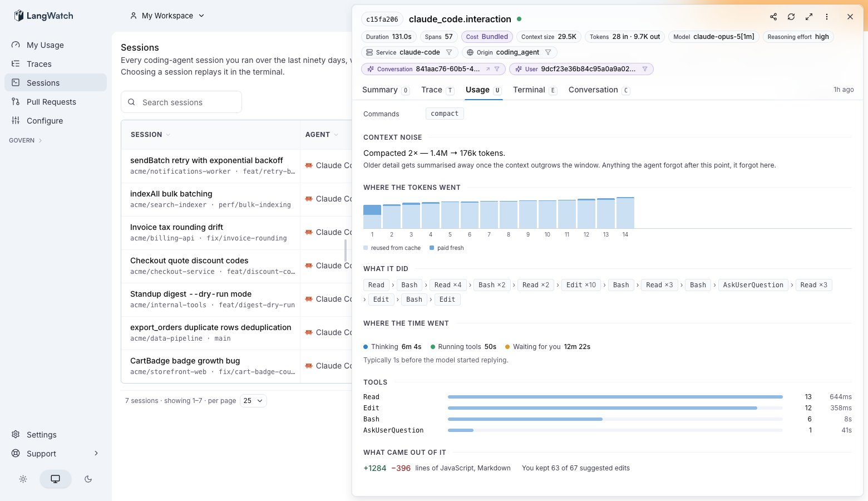Click the Tokens 28 in · 9.7K out chip
Image resolution: width=868 pixels, height=501 pixels.
[x=625, y=37]
